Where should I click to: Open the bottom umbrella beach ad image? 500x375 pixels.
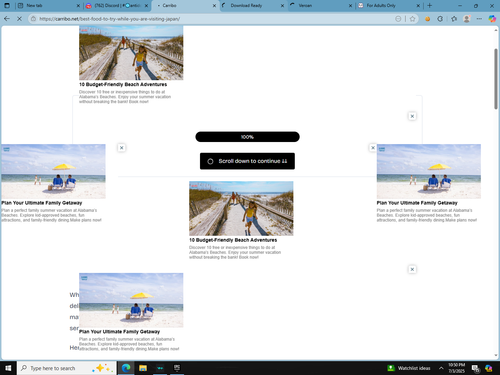[131, 300]
